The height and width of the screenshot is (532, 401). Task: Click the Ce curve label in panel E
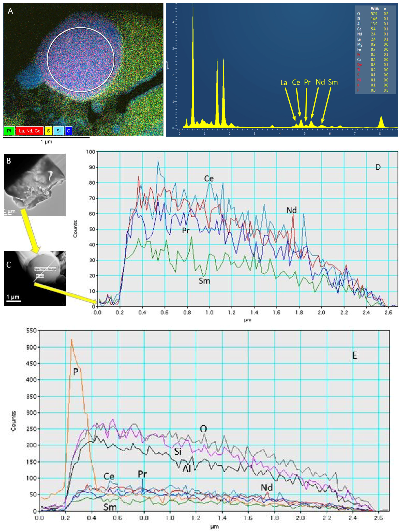click(x=109, y=476)
